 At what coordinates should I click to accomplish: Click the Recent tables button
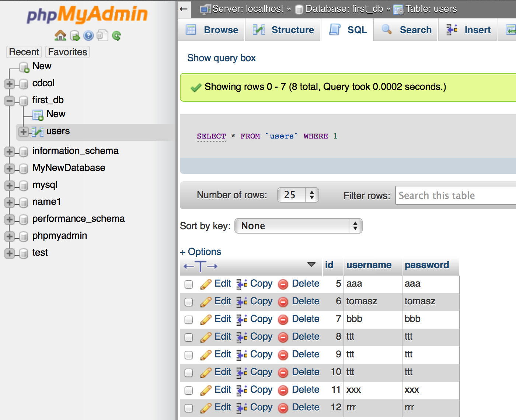tap(24, 52)
